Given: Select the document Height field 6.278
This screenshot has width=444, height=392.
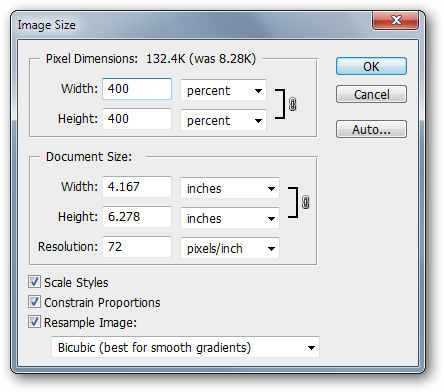Looking at the screenshot, I should coord(137,217).
